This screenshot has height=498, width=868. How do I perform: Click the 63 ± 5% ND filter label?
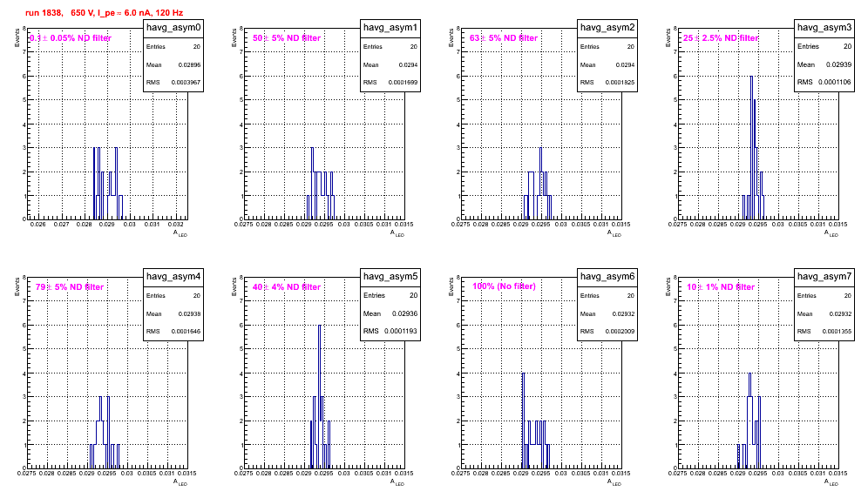pyautogui.click(x=504, y=38)
